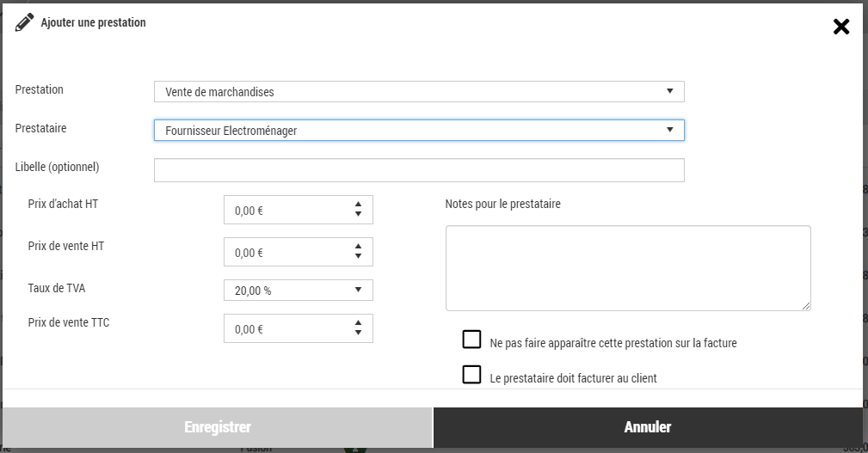This screenshot has height=453, width=868.
Task: Focus the Prix de vente HT amount field
Action: 286,253
